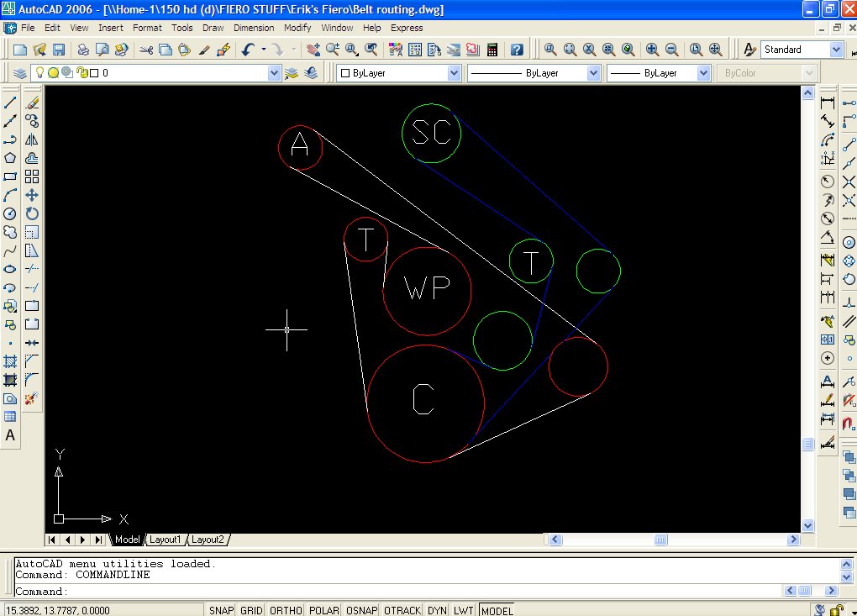The image size is (857, 616).
Task: Click the Zoom Out toolbar icon
Action: [x=671, y=50]
